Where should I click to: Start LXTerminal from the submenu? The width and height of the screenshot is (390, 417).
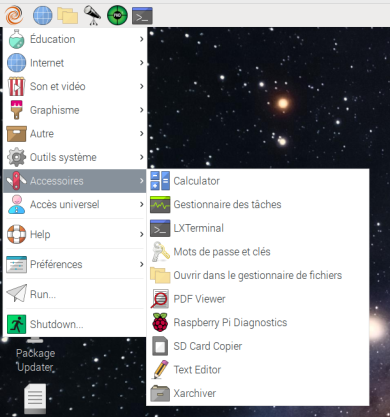tap(258, 228)
